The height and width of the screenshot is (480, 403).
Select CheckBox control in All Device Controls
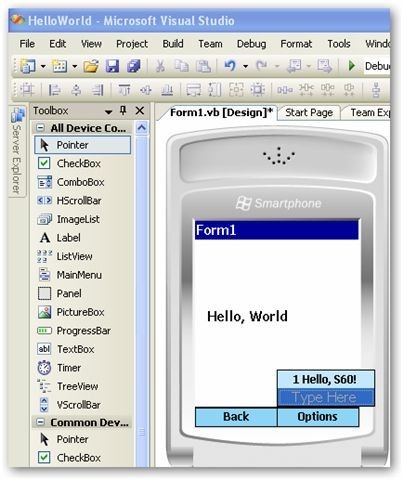(82, 163)
